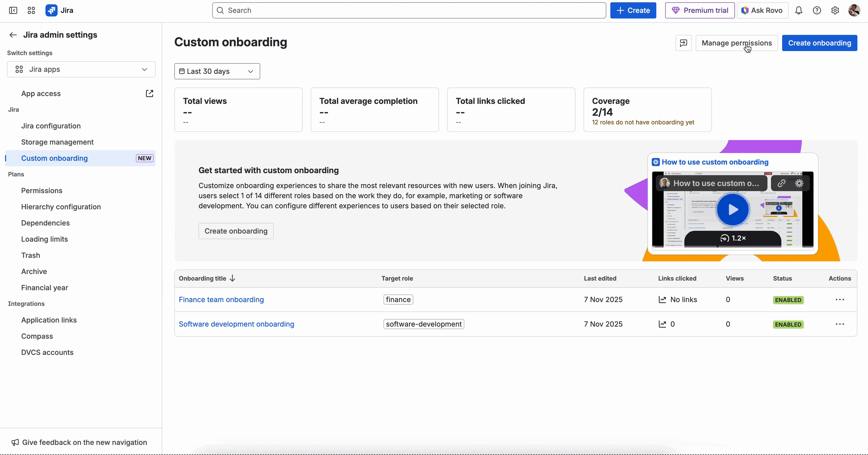Expand the Last 30 days date range dropdown
Viewport: 868px width, 455px height.
pos(217,71)
